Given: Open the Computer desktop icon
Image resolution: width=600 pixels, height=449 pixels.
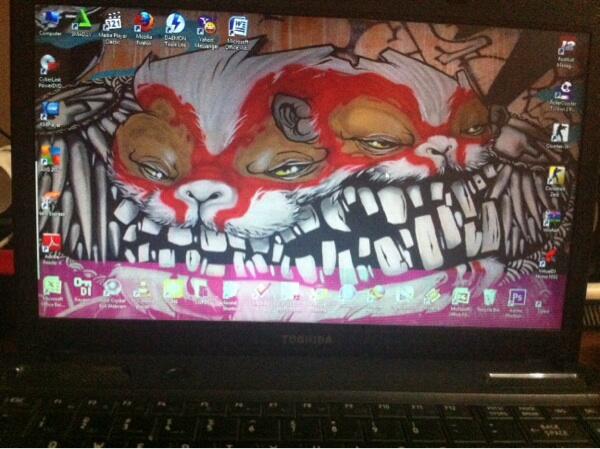Looking at the screenshot, I should 51,24.
